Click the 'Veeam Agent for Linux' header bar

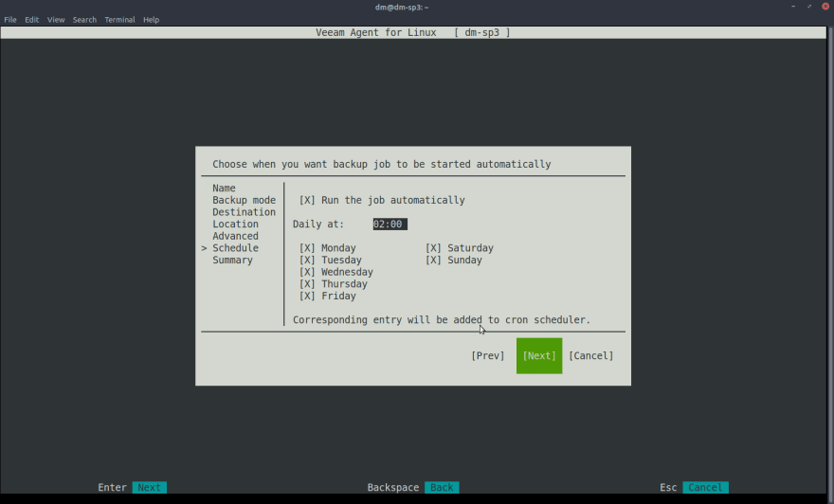(x=413, y=32)
